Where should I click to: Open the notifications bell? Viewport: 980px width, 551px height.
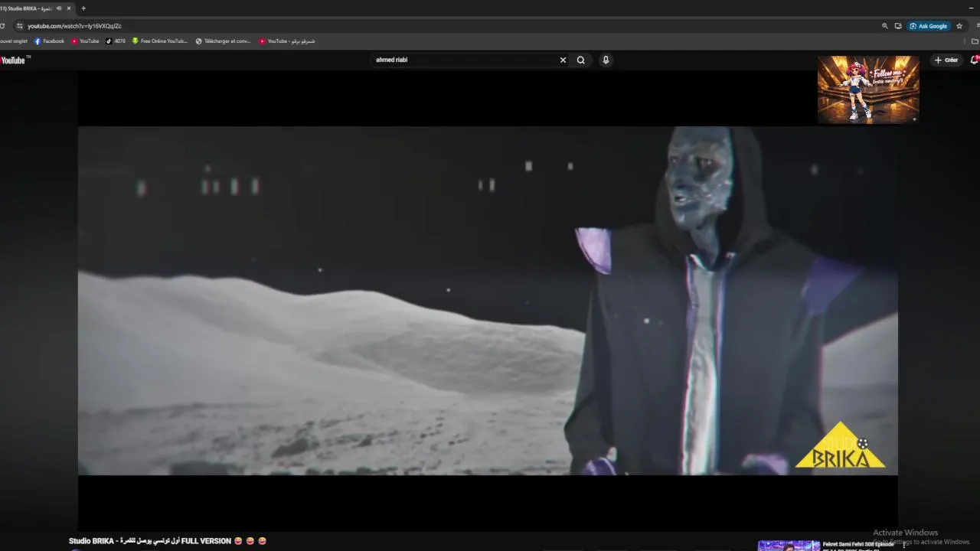tap(975, 60)
